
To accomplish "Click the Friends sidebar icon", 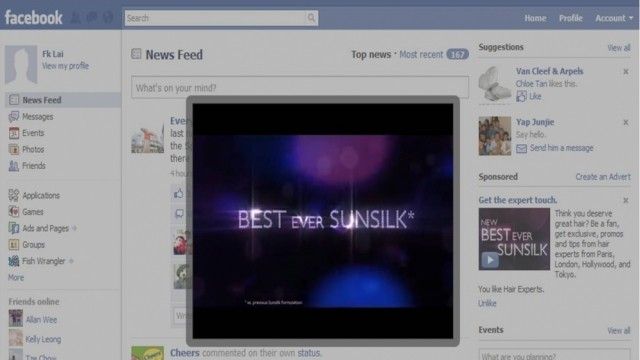I will (x=14, y=166).
